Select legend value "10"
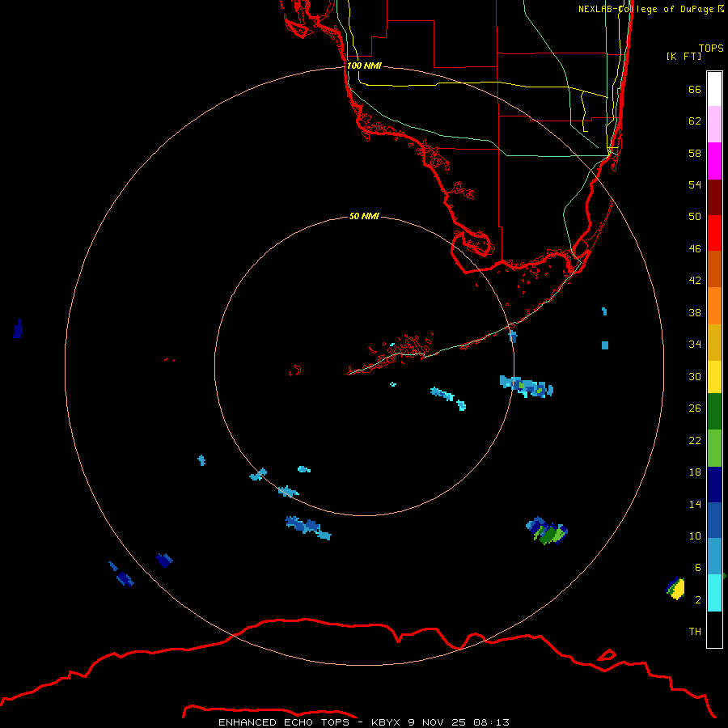Image resolution: width=728 pixels, height=728 pixels. coord(695,535)
